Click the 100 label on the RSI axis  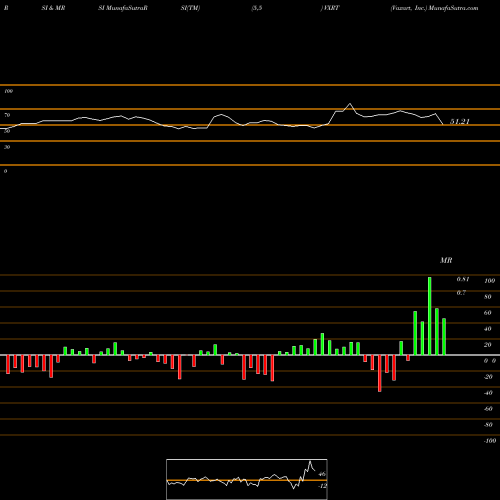pyautogui.click(x=8, y=91)
